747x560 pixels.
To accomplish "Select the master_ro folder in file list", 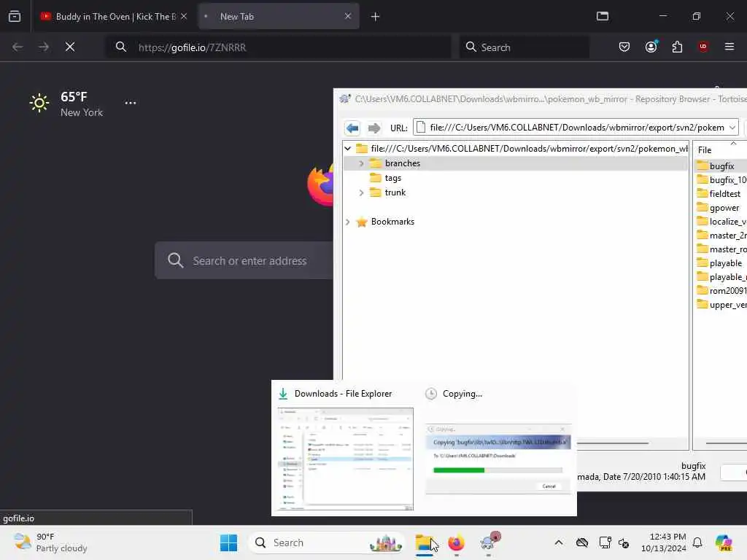I will tap(721, 249).
